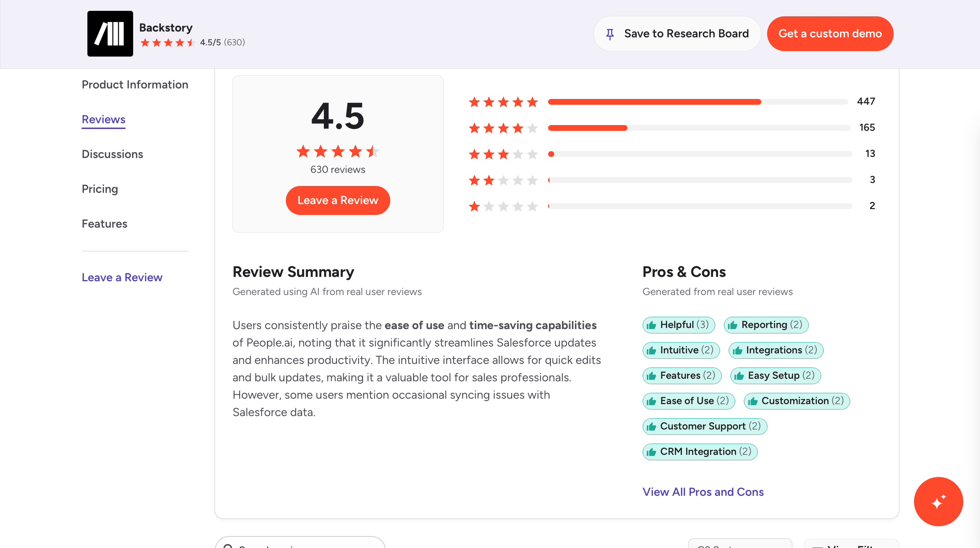Click the thumbs-up icon on Helpful tag
This screenshot has width=980, height=548.
click(x=651, y=325)
